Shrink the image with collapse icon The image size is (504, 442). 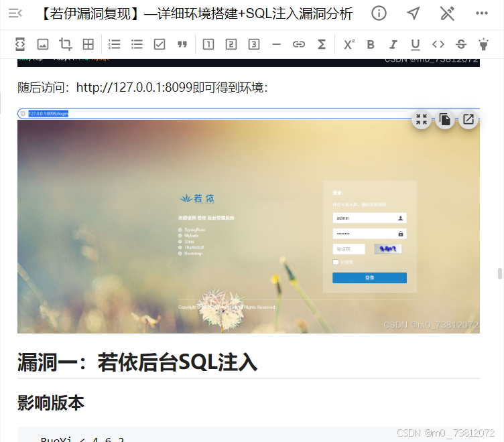[422, 119]
